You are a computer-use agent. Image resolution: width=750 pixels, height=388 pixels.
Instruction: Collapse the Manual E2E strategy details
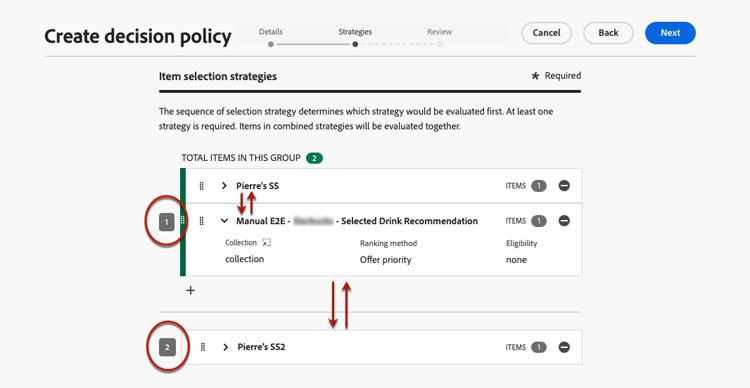[x=224, y=221]
